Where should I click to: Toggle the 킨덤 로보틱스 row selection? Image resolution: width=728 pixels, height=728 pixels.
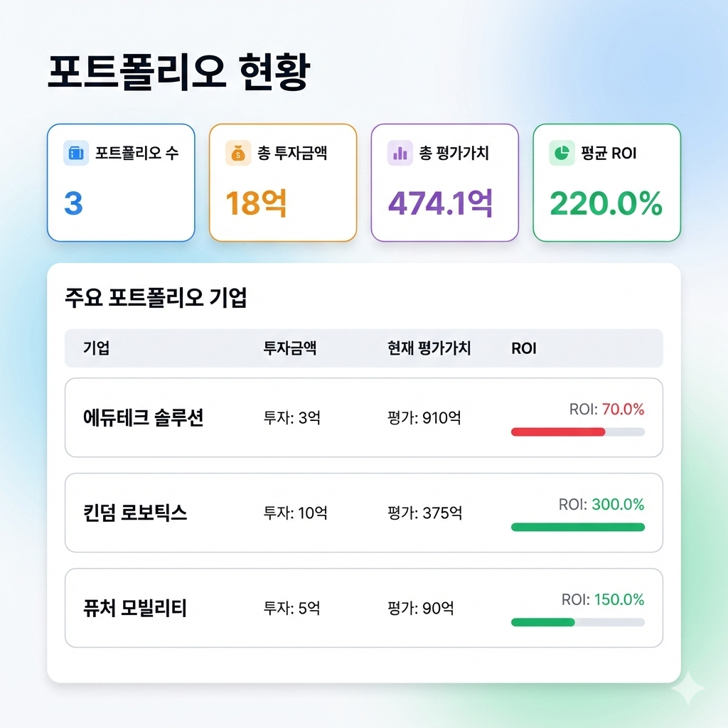point(364,513)
